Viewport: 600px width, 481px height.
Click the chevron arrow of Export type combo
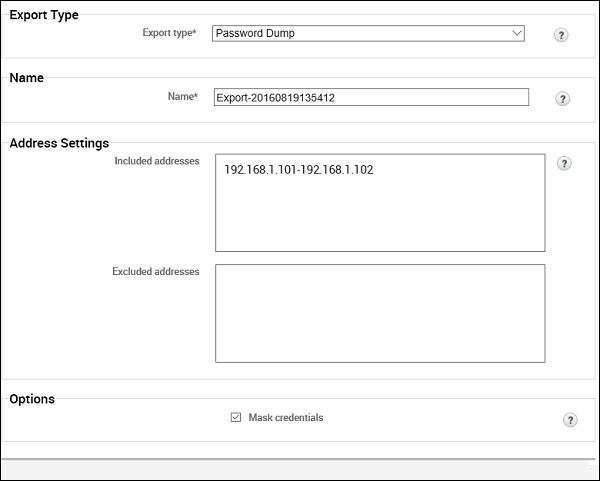[516, 33]
